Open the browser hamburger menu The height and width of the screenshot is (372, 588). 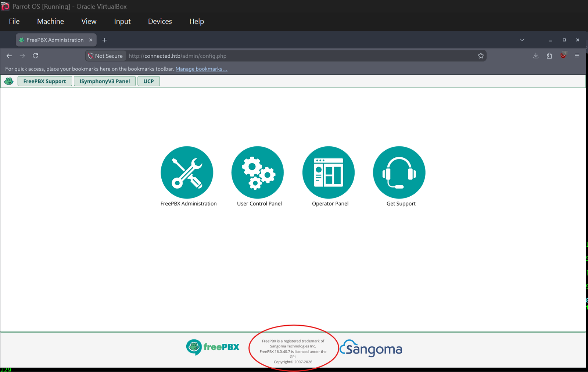[x=577, y=56]
